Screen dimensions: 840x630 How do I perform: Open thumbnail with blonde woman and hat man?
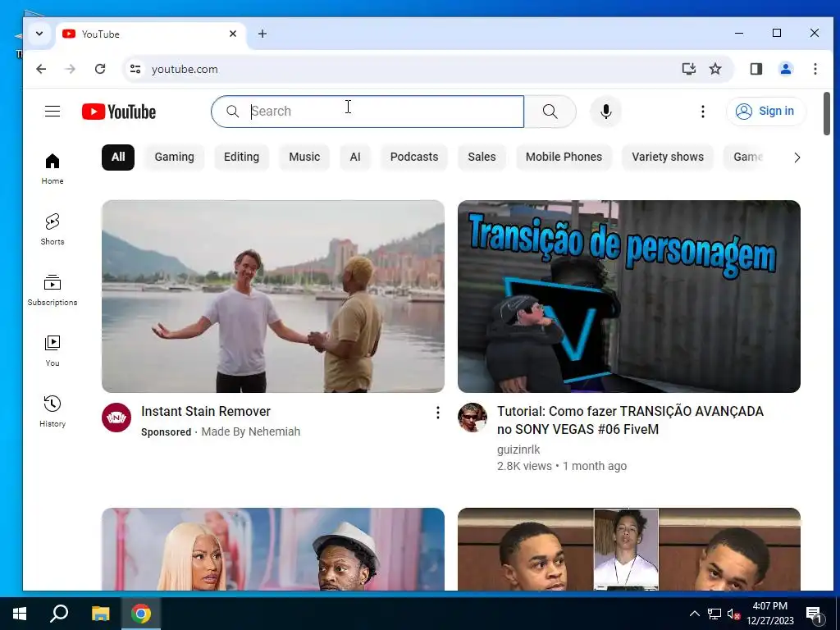[x=273, y=549]
